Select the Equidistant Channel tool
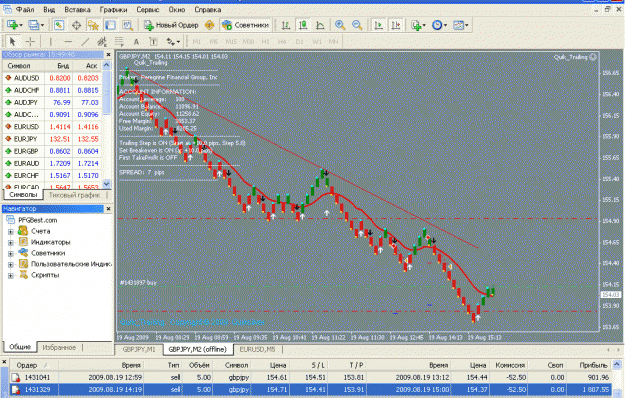This screenshot has height=398, width=625. click(102, 41)
